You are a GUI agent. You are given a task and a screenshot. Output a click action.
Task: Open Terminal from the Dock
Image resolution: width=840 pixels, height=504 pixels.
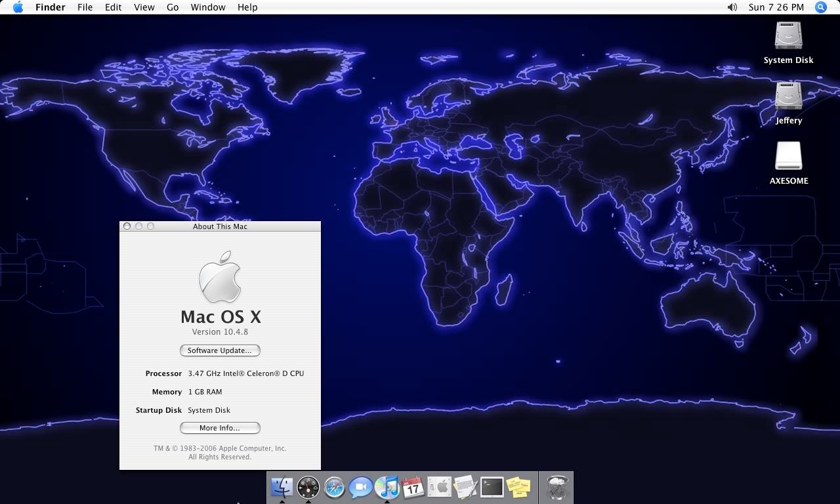tap(492, 487)
